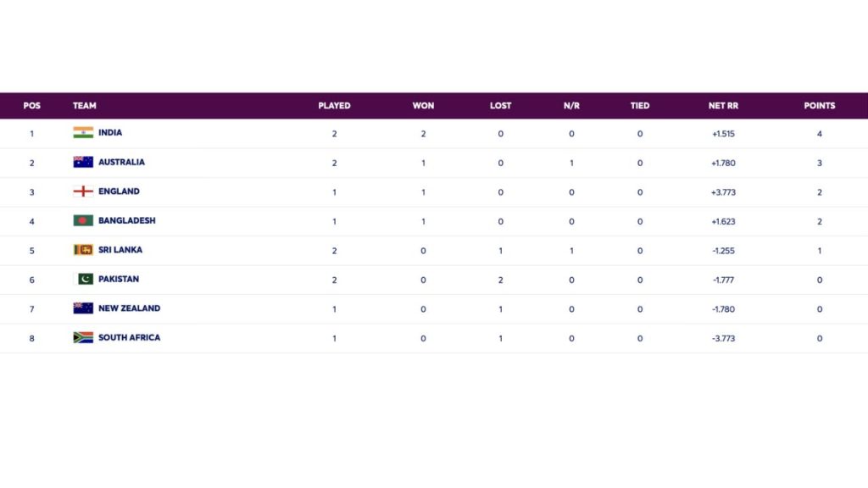This screenshot has height=488, width=868.
Task: Click the Bangladesh flag icon
Action: pos(83,220)
